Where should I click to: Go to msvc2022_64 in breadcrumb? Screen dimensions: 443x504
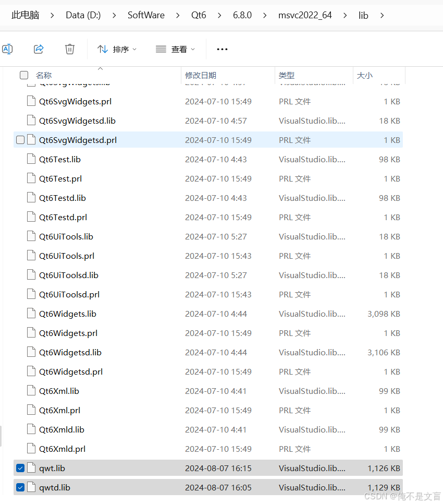305,15
